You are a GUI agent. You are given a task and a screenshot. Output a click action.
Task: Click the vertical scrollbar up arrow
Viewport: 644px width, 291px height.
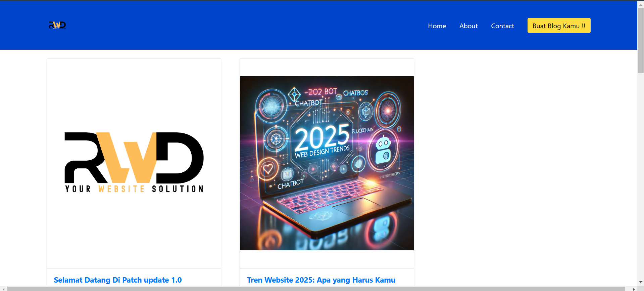(x=641, y=5)
